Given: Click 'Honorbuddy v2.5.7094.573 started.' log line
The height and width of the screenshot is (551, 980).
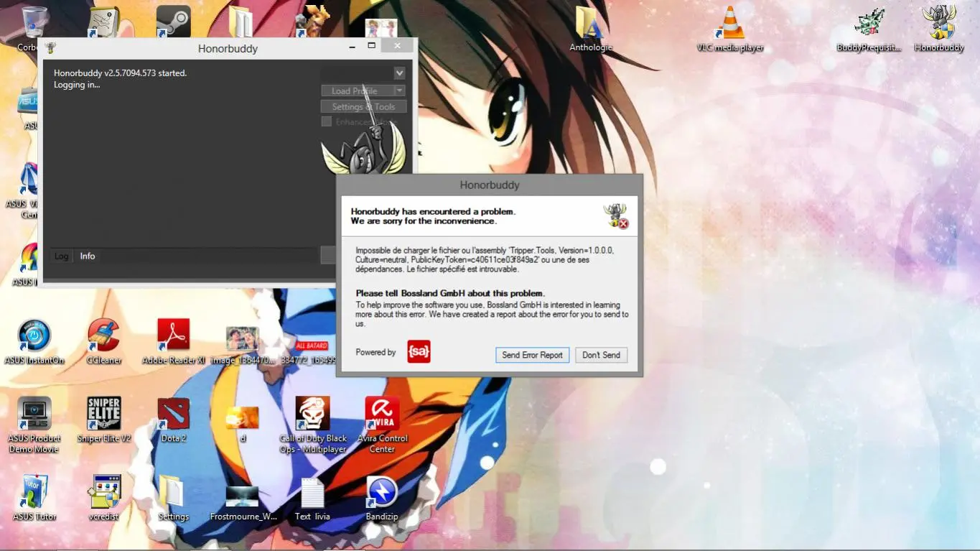Looking at the screenshot, I should coord(120,73).
